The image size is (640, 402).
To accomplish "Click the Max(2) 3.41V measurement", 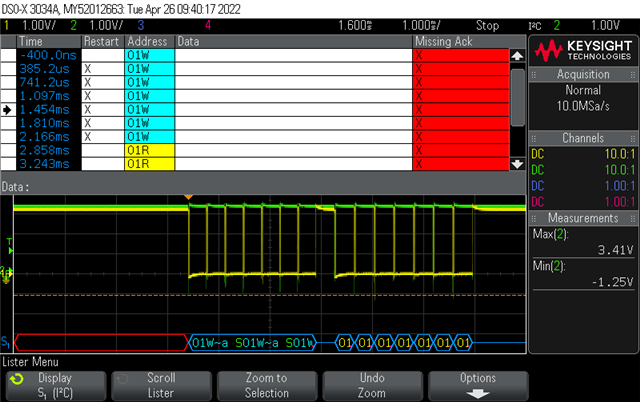I will coord(583,242).
